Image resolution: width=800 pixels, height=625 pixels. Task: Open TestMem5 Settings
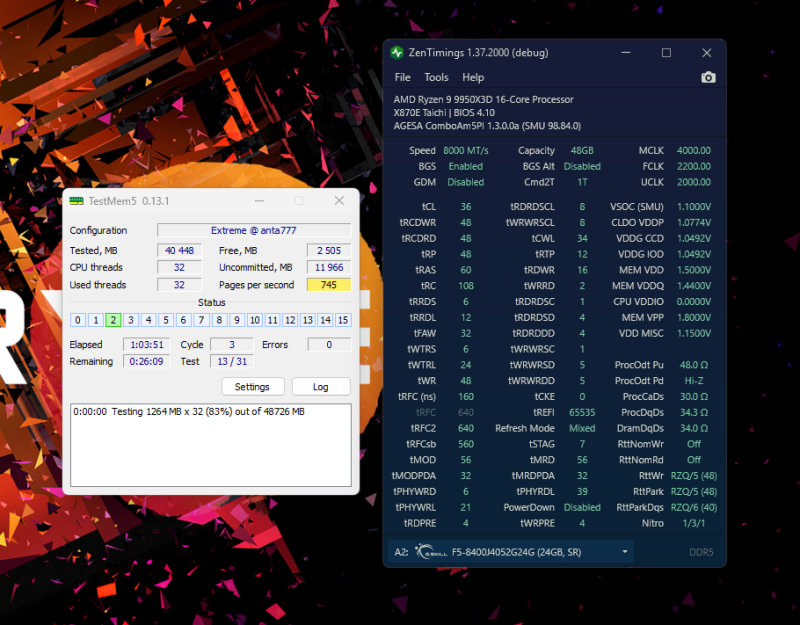click(x=252, y=387)
